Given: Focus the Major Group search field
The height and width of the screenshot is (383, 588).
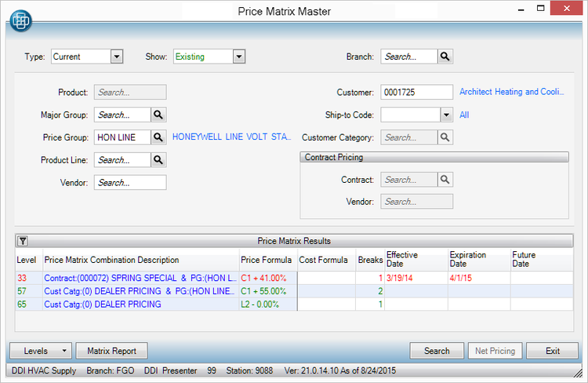Looking at the screenshot, I should 122,115.
